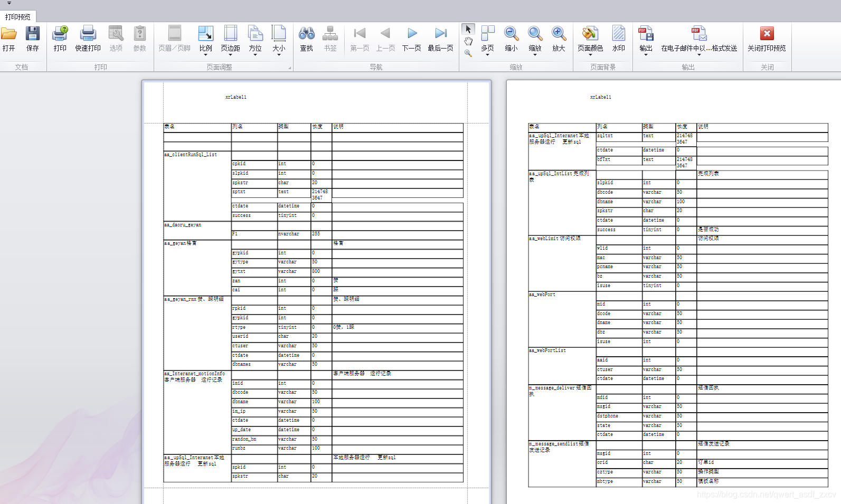This screenshot has height=504, width=841.
Task: Click the first page preview thumbnail
Action: (316, 292)
